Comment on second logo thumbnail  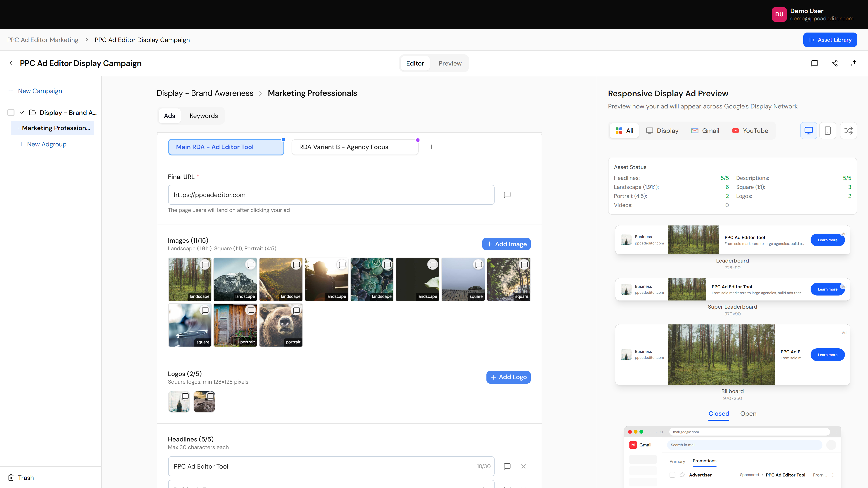pyautogui.click(x=211, y=396)
